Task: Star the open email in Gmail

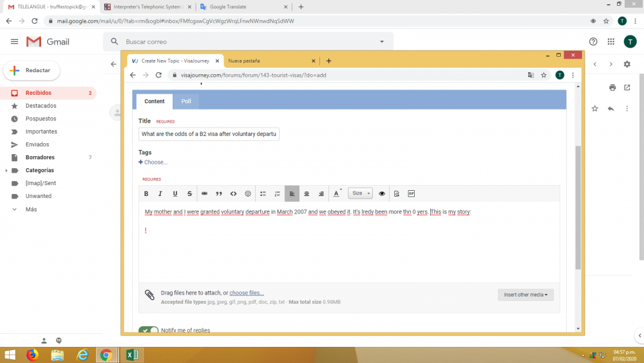Action: [x=594, y=108]
